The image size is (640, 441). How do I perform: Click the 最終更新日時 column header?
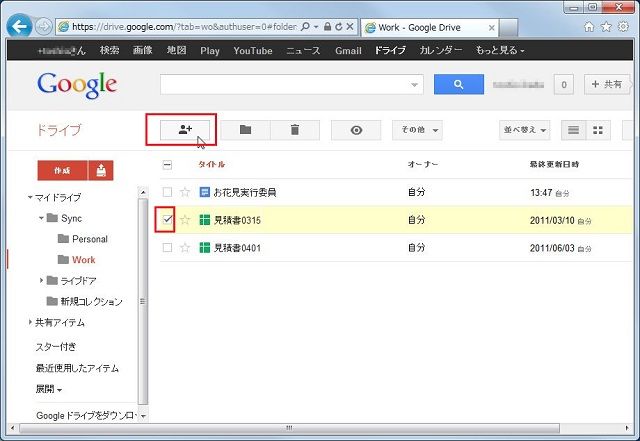pyautogui.click(x=554, y=164)
